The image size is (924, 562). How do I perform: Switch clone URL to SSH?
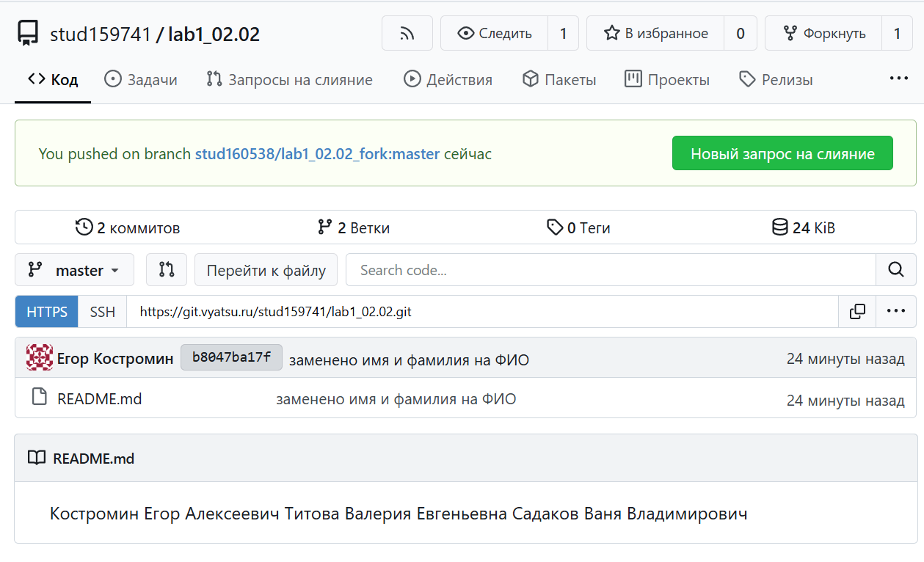103,312
